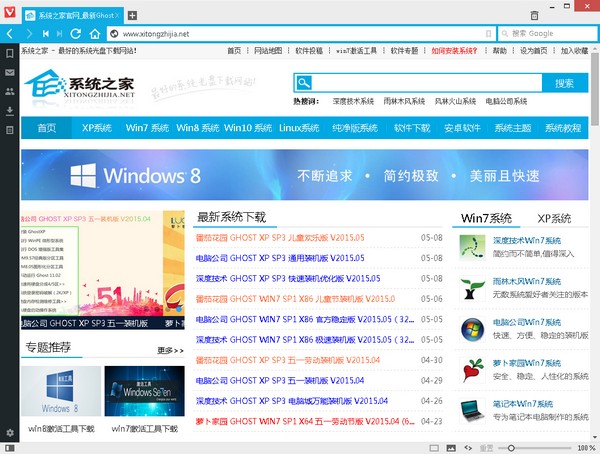Open a new tab with plus button

(133, 16)
